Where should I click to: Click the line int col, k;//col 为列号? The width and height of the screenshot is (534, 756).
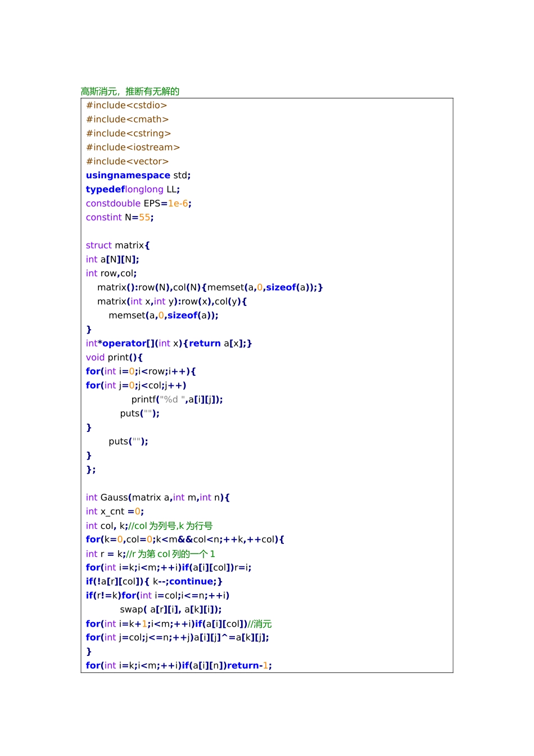pos(150,525)
